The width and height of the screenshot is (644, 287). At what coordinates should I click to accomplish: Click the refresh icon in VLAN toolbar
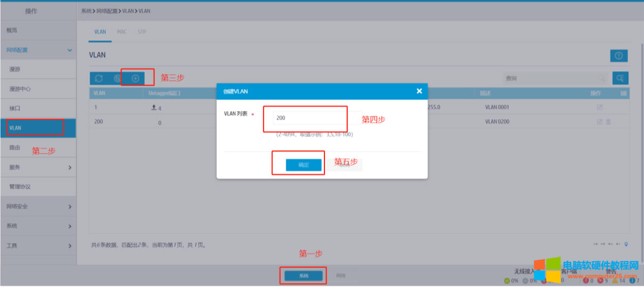pos(99,78)
